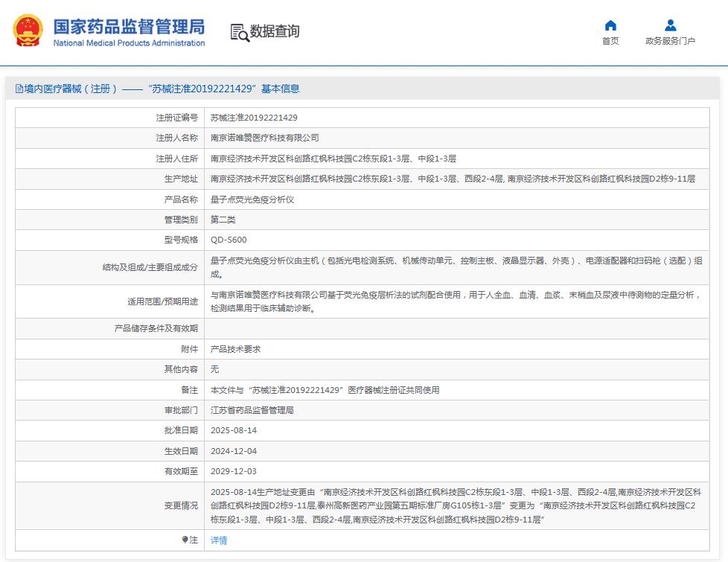Viewport: 728px width, 562px height.
Task: Click the QD-S600 model specification cell
Action: point(228,240)
